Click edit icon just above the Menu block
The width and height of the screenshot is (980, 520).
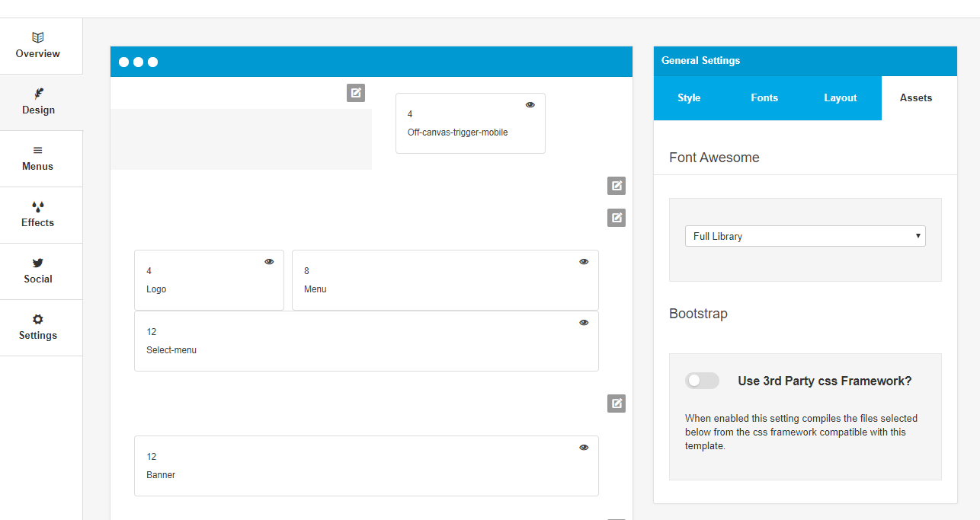click(617, 218)
